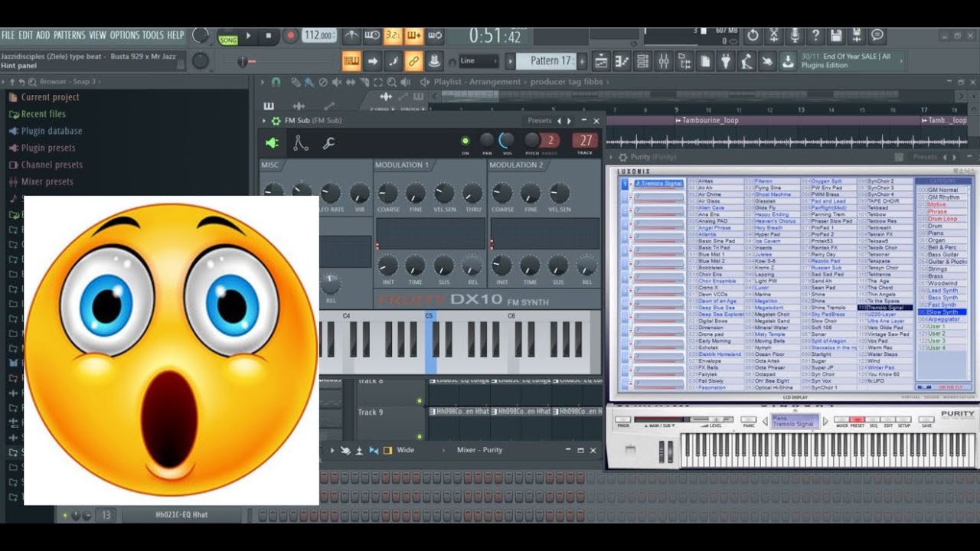Add new pattern with plus button

[x=583, y=61]
